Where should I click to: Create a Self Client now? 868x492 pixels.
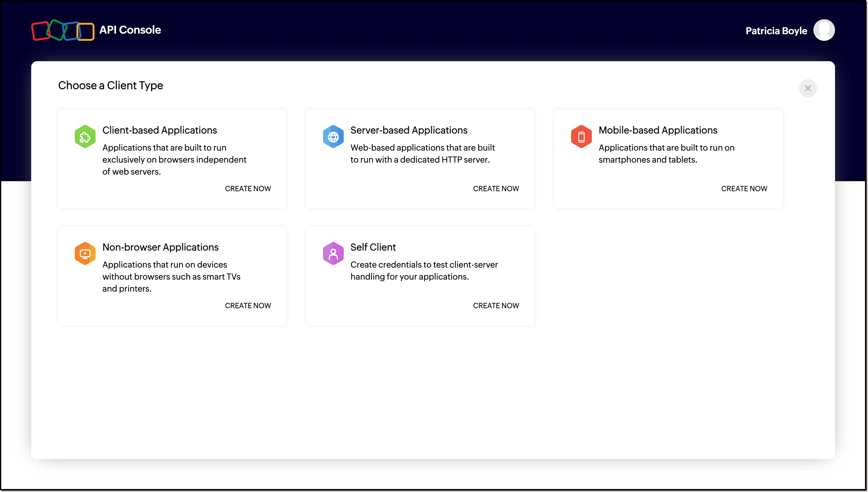pos(495,305)
